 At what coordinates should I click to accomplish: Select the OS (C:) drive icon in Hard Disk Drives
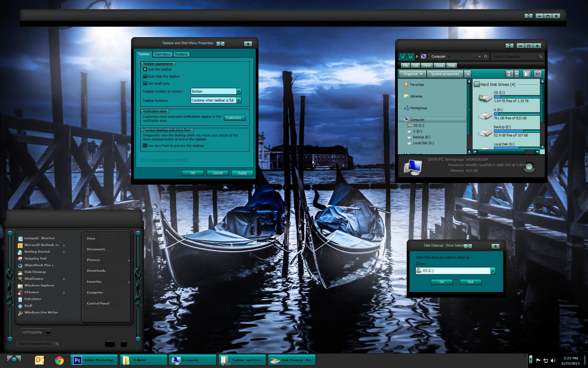pos(485,98)
